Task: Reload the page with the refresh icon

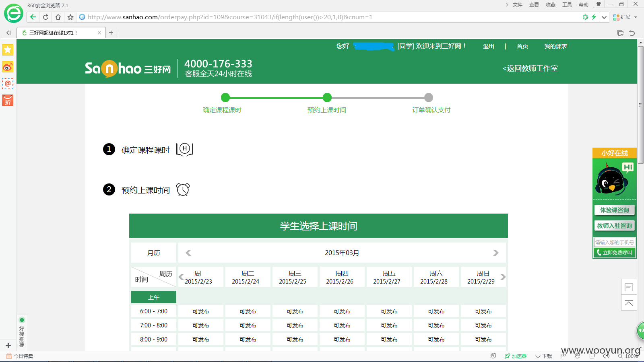Action: 45,17
